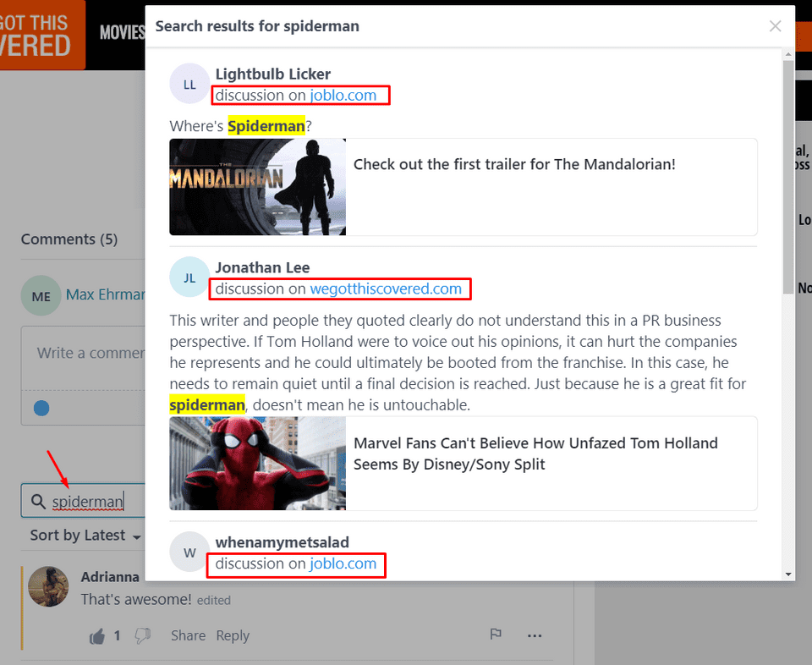Flag Adrianna's comment for moderation
Screen dimensions: 812x665
click(x=496, y=634)
